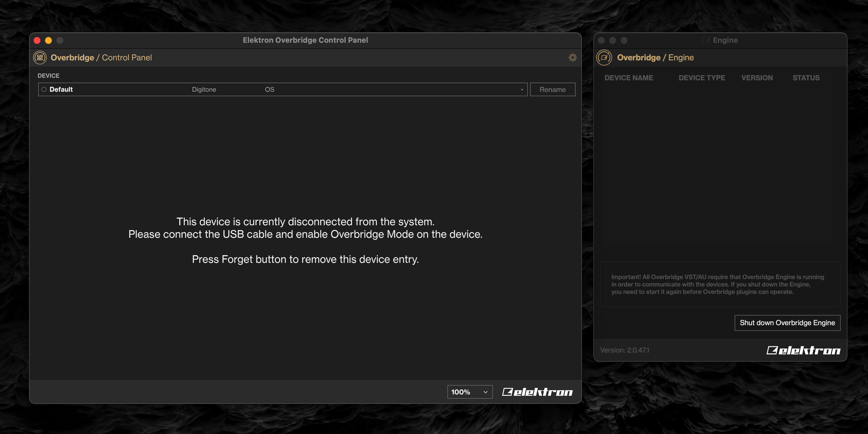Click the STATUS column header in Engine
868x434 pixels.
coord(806,78)
